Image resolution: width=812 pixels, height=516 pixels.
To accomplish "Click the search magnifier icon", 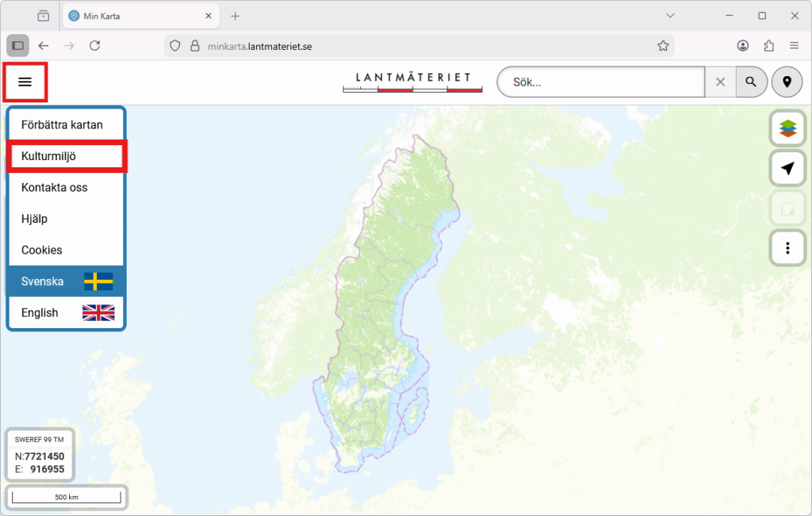I will tap(750, 82).
